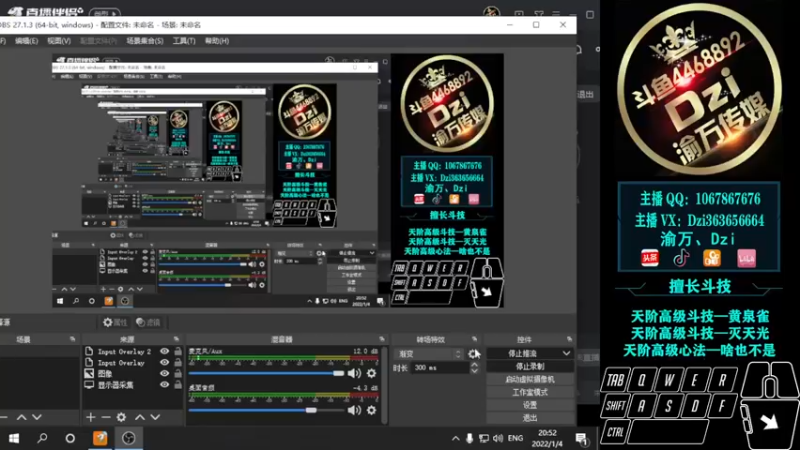800x450 pixels.
Task: Expand the 停止推流 button dropdown arrow
Action: 566,353
